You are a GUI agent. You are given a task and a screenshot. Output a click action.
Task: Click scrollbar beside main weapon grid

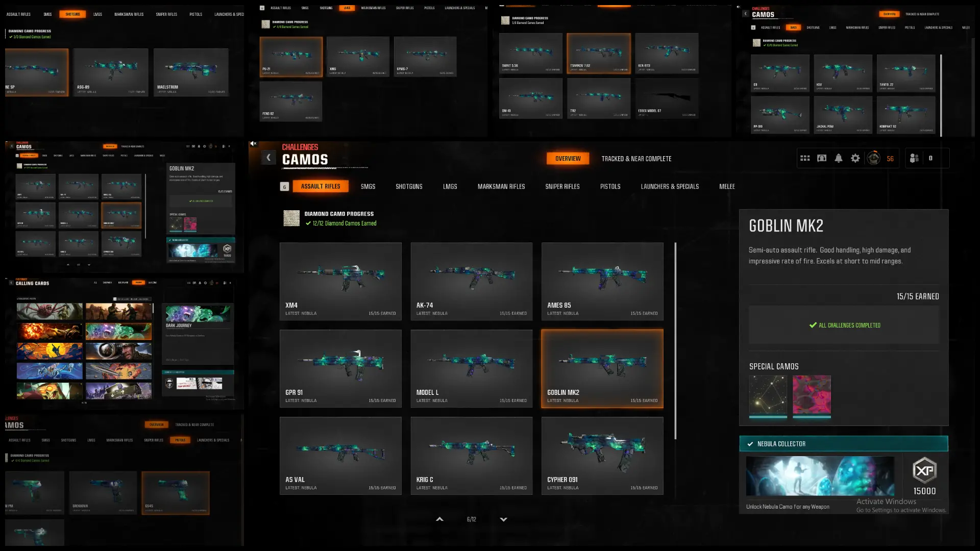click(x=675, y=341)
